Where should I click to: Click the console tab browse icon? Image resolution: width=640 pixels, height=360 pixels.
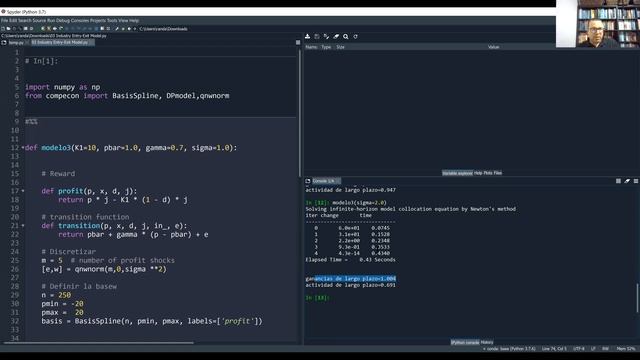pyautogui.click(x=308, y=181)
